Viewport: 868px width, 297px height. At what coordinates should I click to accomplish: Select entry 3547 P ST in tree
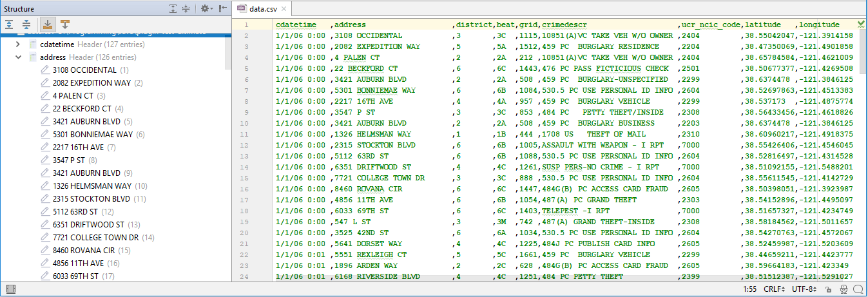click(75, 160)
